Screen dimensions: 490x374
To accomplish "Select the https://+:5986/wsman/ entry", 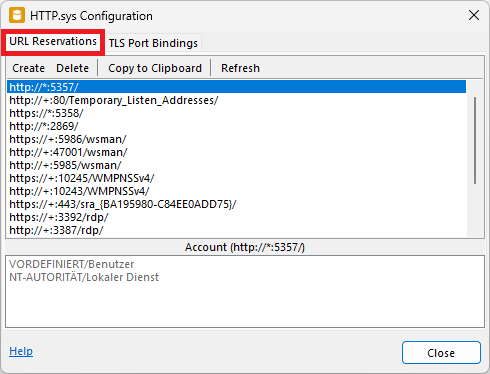I will 236,139.
